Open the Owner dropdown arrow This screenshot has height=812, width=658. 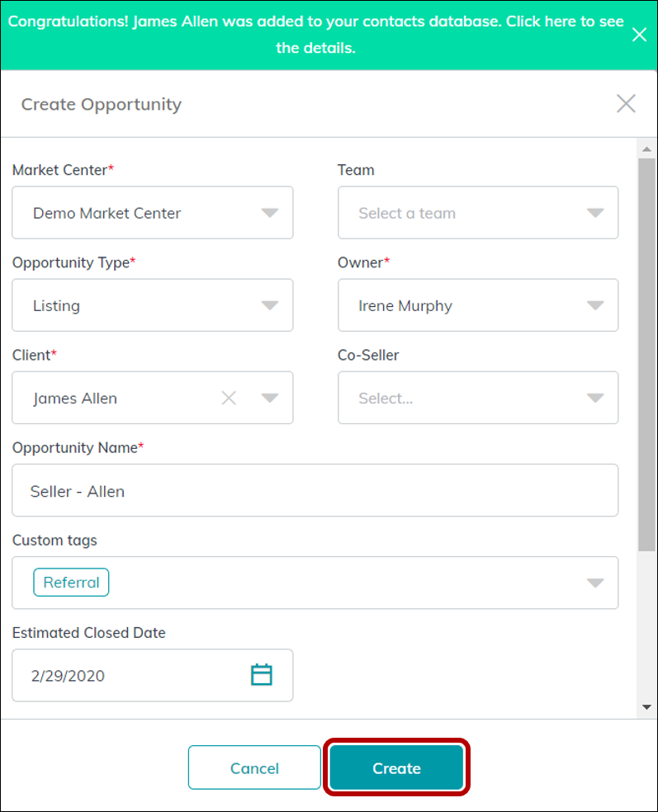click(595, 305)
